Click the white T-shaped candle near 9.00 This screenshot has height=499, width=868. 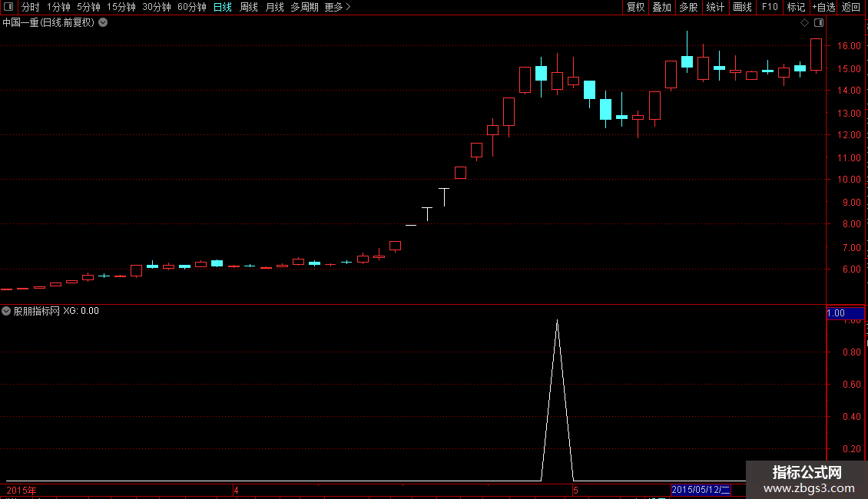click(x=444, y=197)
